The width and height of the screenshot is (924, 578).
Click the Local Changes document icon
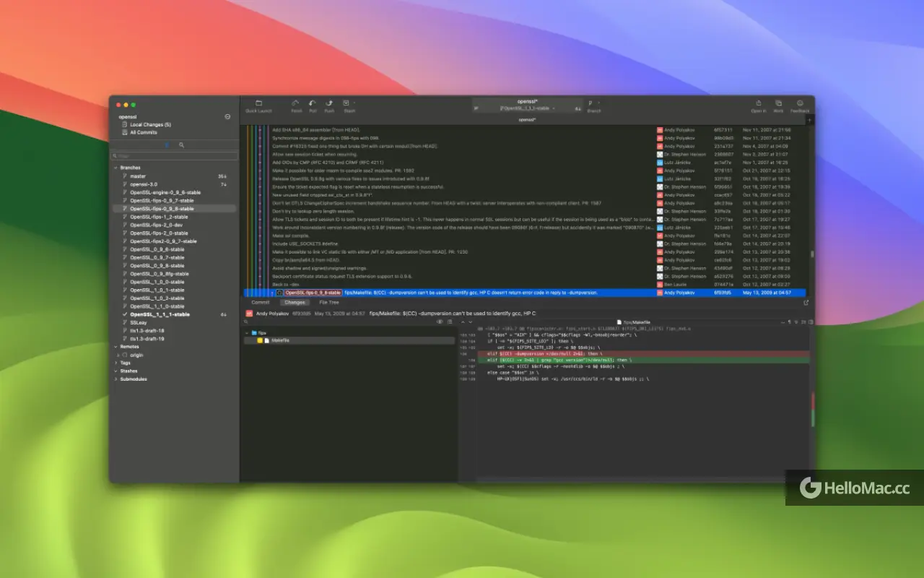click(x=124, y=124)
